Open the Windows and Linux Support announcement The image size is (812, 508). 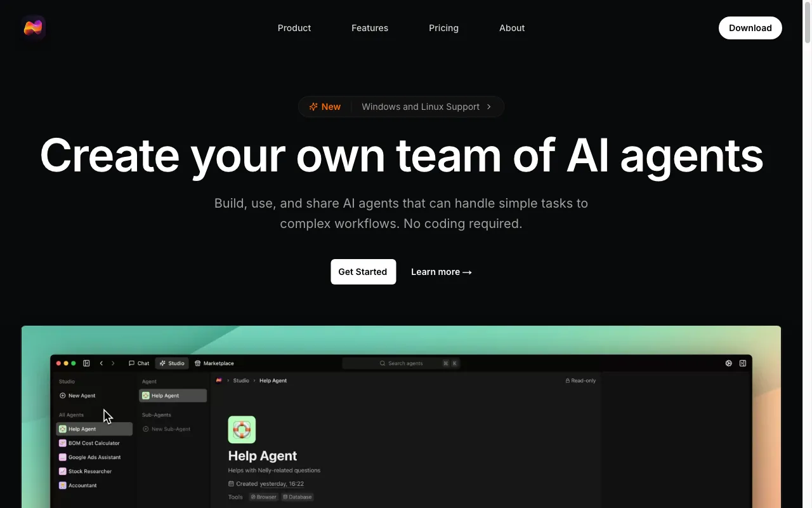tap(421, 107)
